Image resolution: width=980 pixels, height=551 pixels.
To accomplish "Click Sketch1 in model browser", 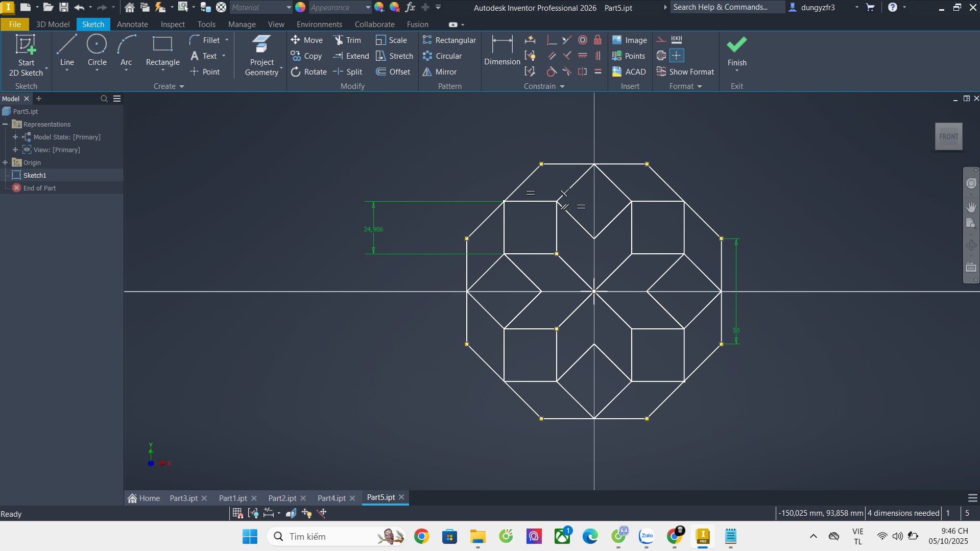I will pos(35,175).
